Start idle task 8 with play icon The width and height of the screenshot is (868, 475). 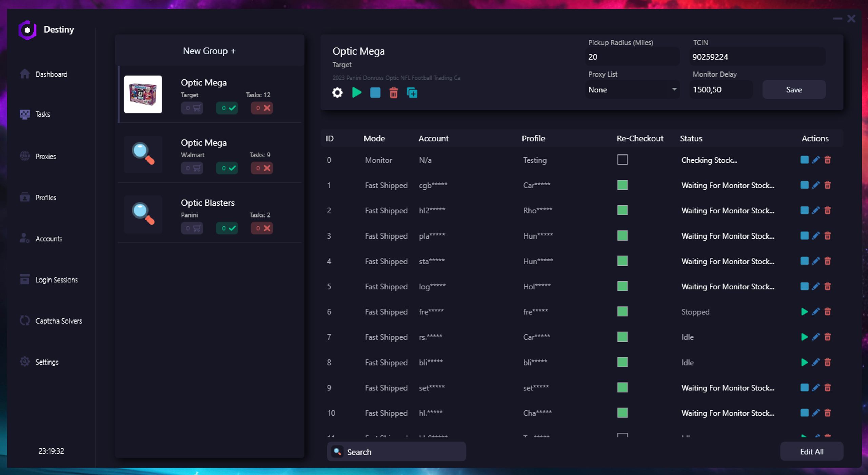coord(804,362)
